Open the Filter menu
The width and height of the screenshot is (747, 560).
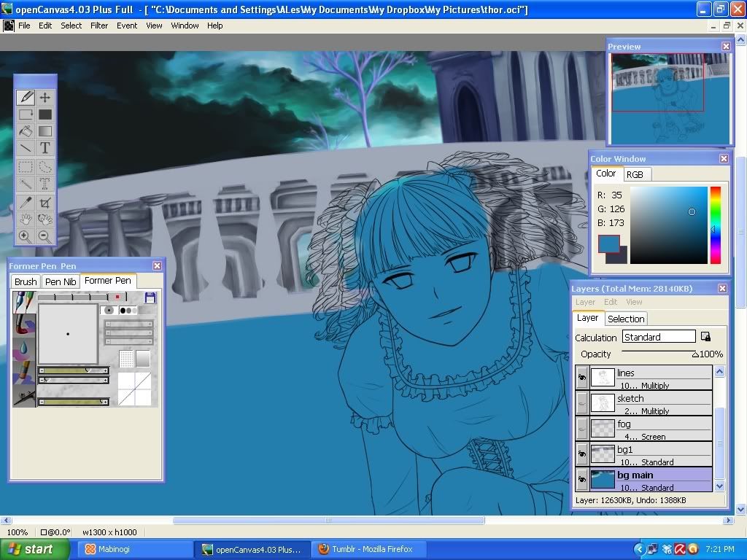point(99,26)
